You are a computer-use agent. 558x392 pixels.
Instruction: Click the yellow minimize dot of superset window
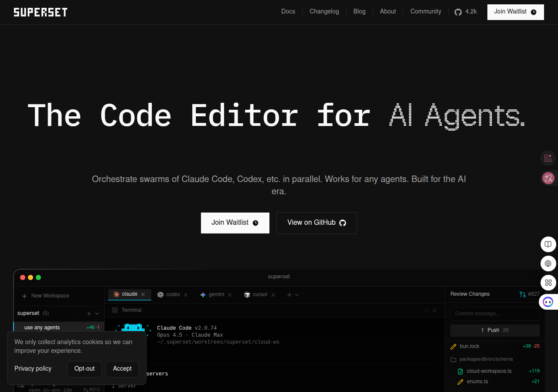31,277
